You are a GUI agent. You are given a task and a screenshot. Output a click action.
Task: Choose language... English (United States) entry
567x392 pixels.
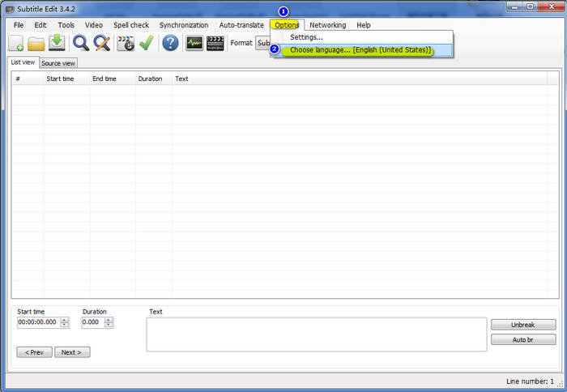(x=360, y=50)
